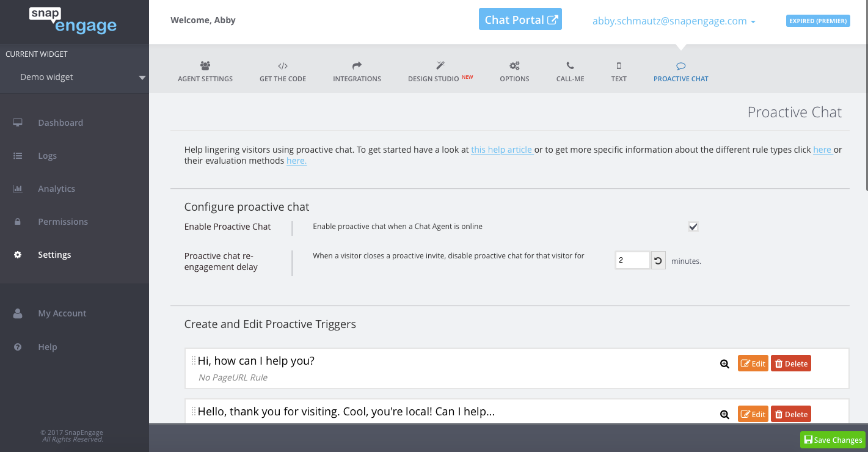Click the Call-Me phone icon
Viewport: 868px width, 452px height.
[570, 65]
